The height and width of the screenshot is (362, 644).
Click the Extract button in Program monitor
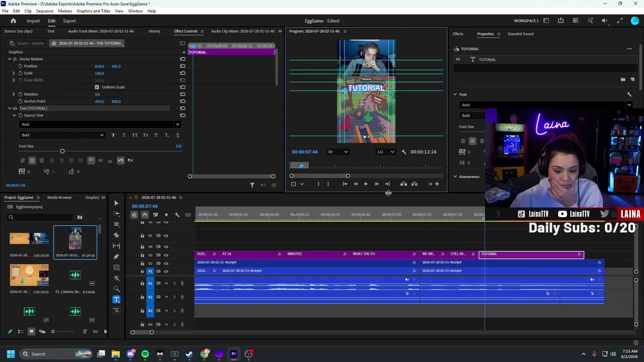point(414,184)
